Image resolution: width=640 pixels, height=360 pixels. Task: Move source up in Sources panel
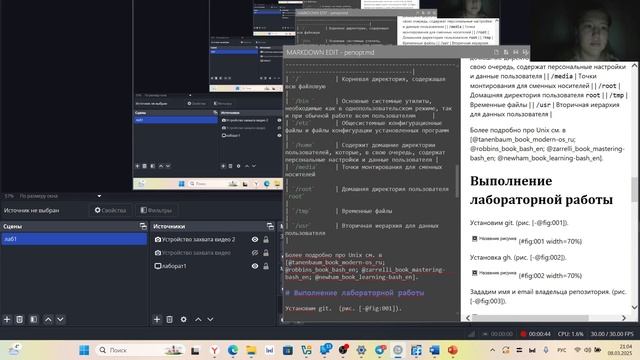pos(198,319)
